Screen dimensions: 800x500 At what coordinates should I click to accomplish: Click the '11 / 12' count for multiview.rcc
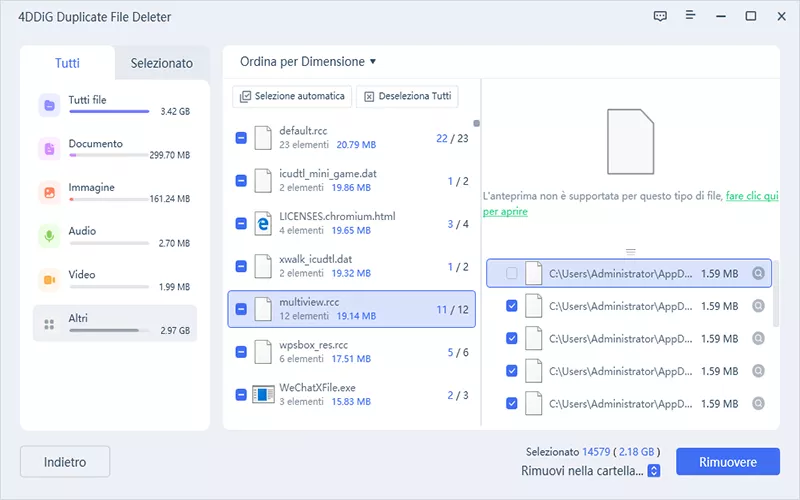click(x=452, y=310)
